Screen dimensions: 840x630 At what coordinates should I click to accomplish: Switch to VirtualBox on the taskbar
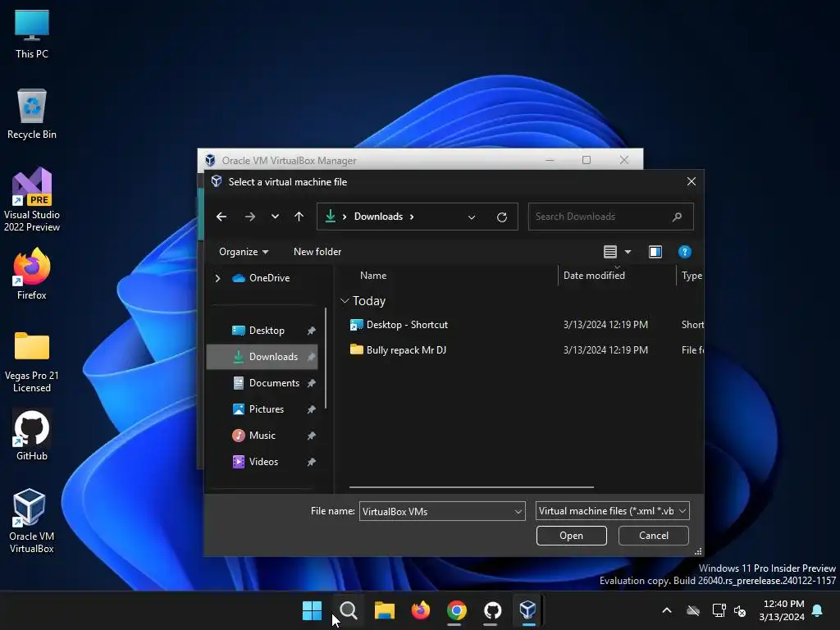click(528, 610)
